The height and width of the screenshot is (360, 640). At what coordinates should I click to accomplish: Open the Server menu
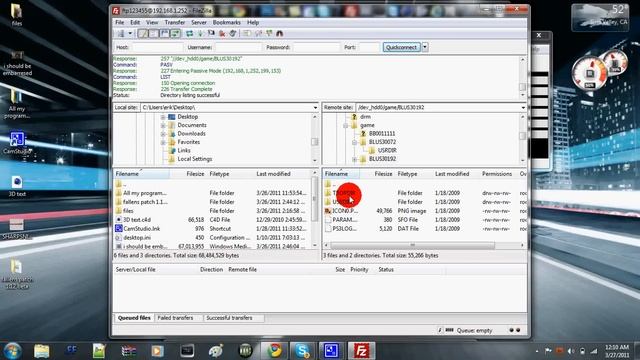199,22
